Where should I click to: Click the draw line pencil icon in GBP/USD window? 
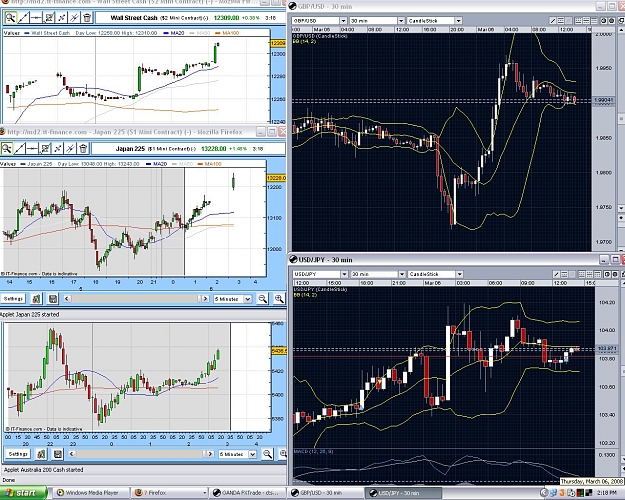point(553,21)
